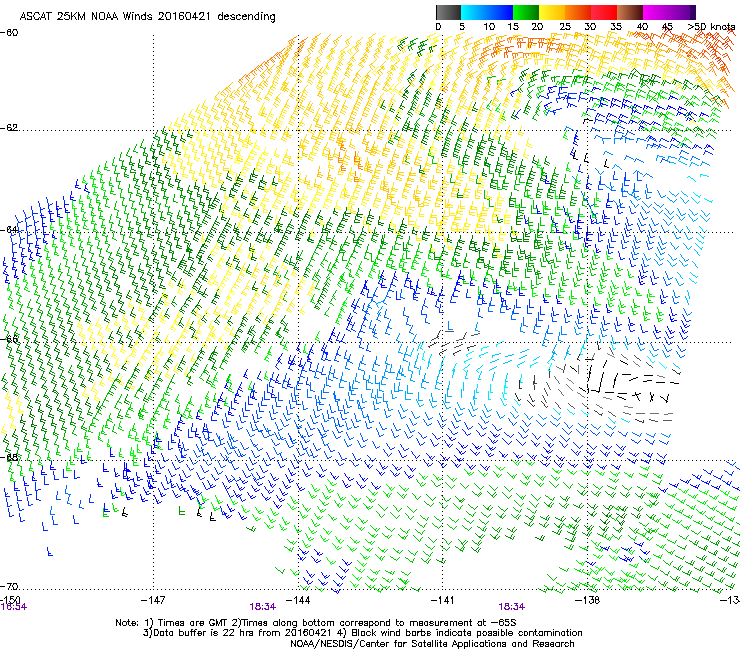Click legend tick label '35'
The height and width of the screenshot is (650, 740).
(x=616, y=27)
